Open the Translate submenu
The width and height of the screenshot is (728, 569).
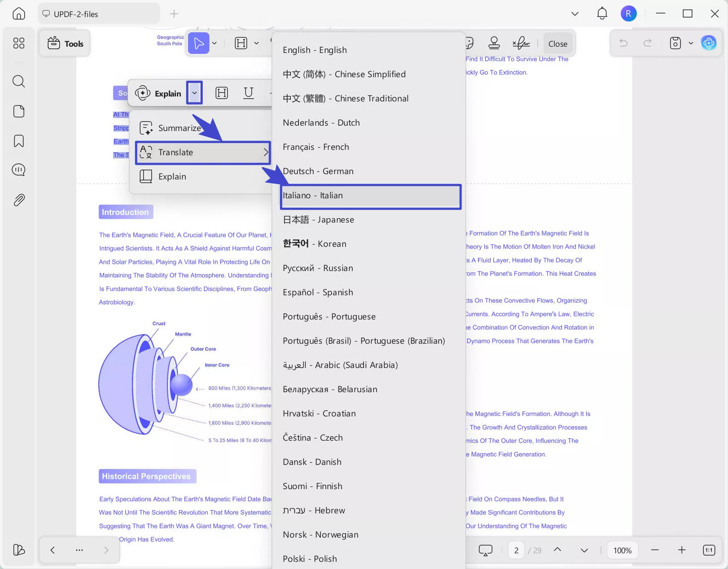coord(203,153)
